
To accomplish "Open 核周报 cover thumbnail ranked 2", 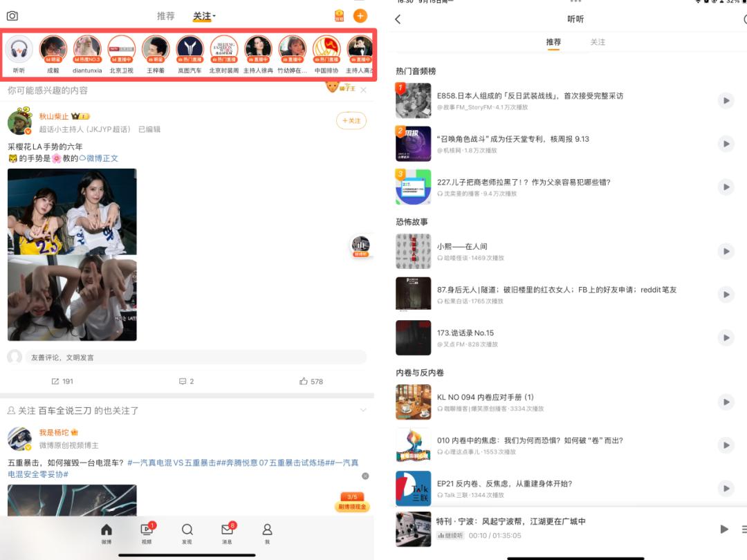I will point(413,144).
